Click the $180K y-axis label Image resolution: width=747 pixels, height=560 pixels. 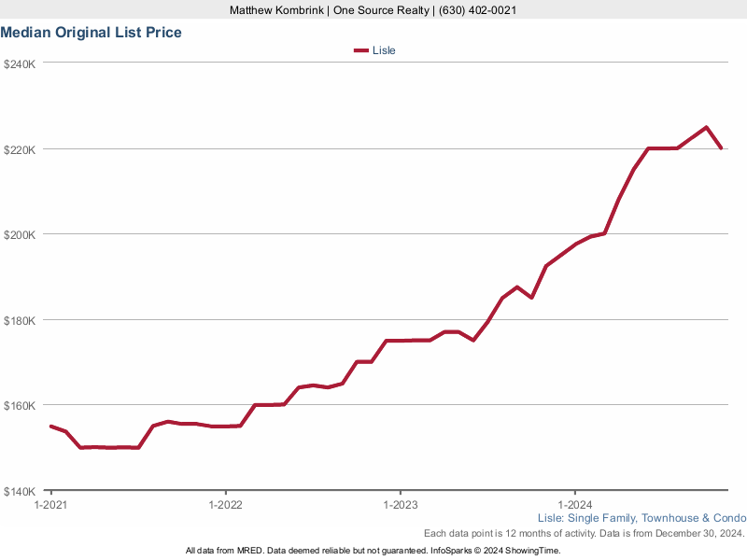[20, 321]
